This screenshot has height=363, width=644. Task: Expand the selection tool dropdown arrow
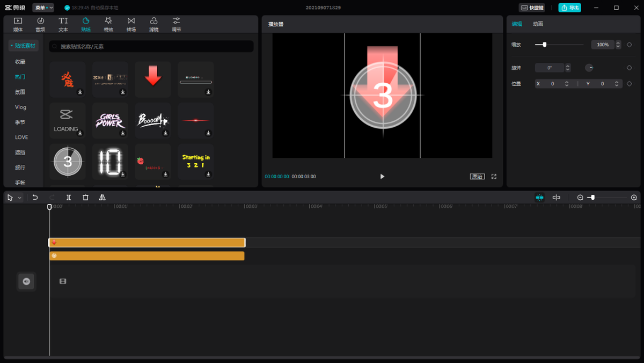point(20,198)
